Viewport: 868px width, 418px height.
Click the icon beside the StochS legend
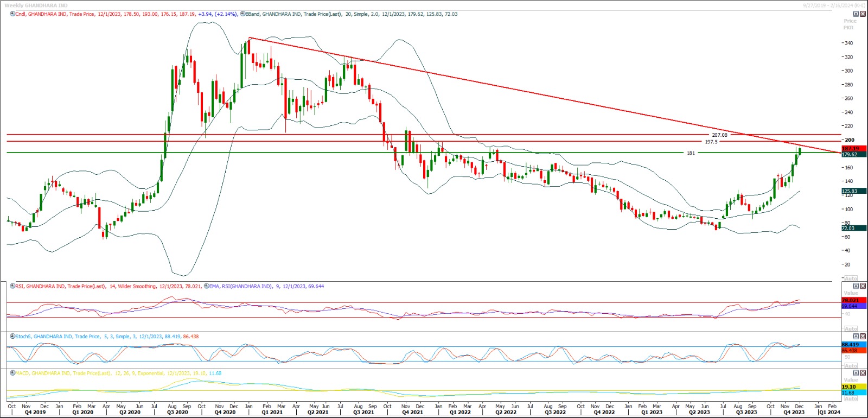12,337
